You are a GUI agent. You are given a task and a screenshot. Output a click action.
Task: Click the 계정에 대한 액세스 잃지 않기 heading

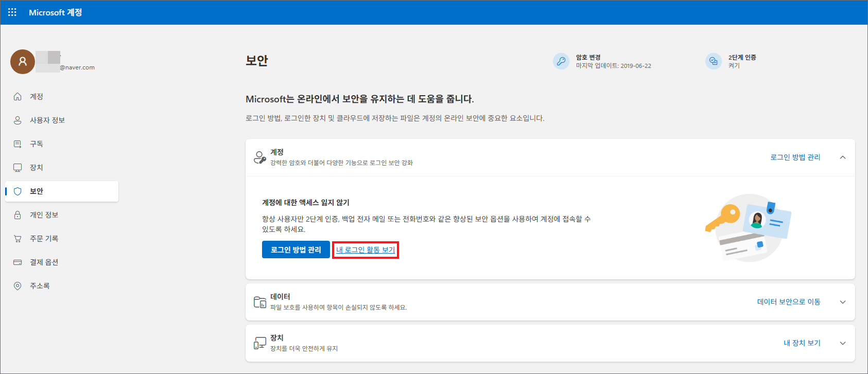point(306,202)
